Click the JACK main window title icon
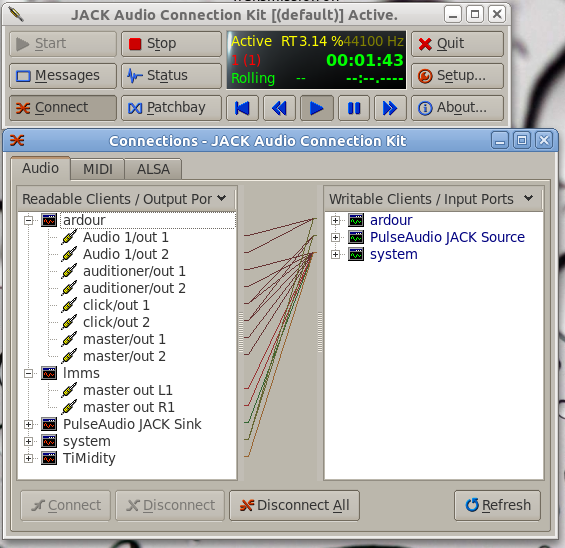 (16, 14)
